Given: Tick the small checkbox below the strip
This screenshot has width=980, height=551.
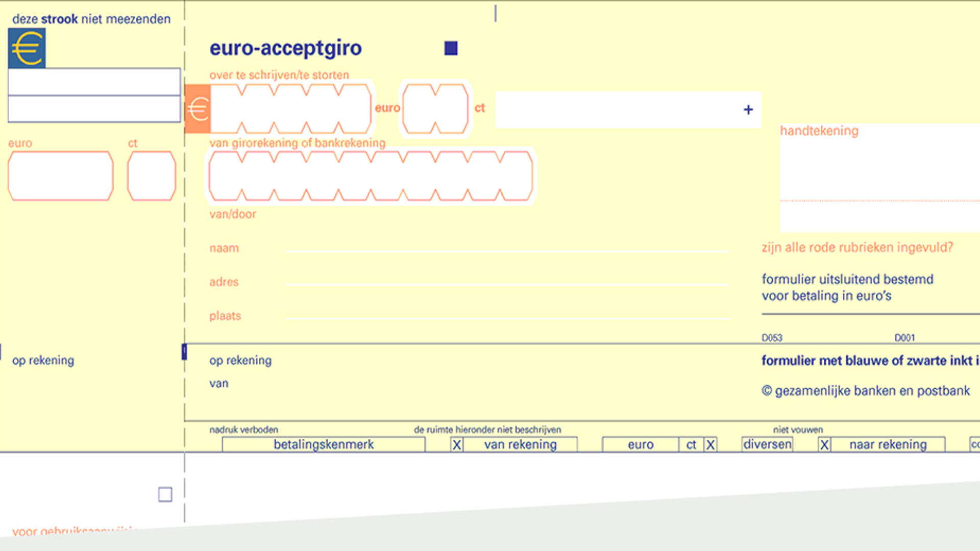Looking at the screenshot, I should pyautogui.click(x=165, y=494).
